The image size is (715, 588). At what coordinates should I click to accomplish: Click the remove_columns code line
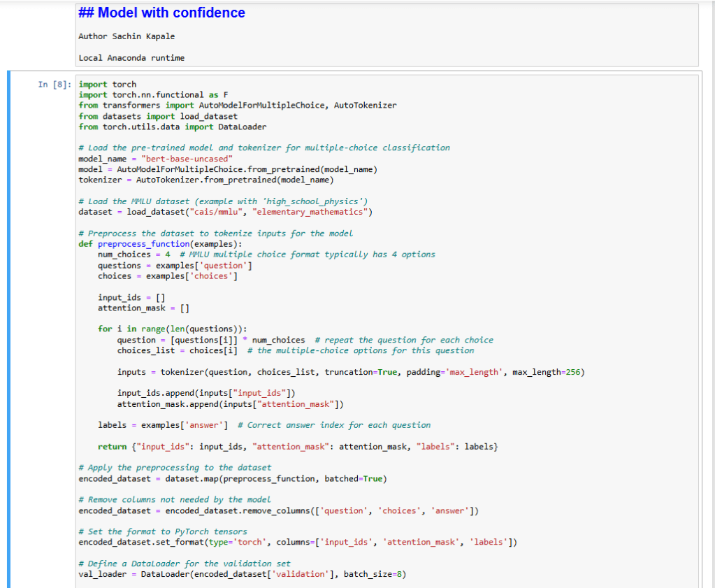(278, 510)
